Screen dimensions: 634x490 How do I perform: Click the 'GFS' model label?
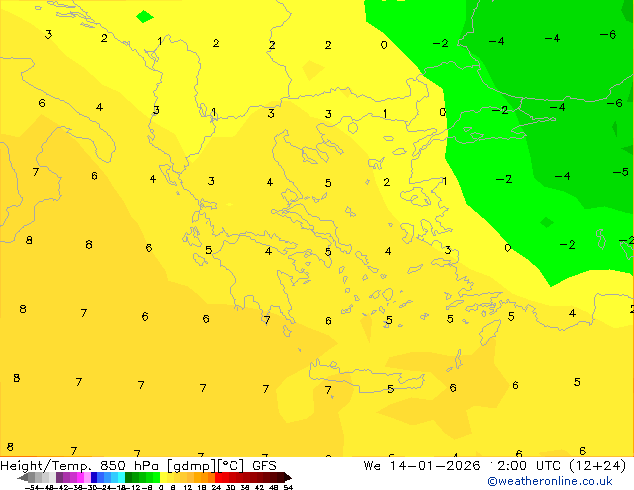point(264,466)
